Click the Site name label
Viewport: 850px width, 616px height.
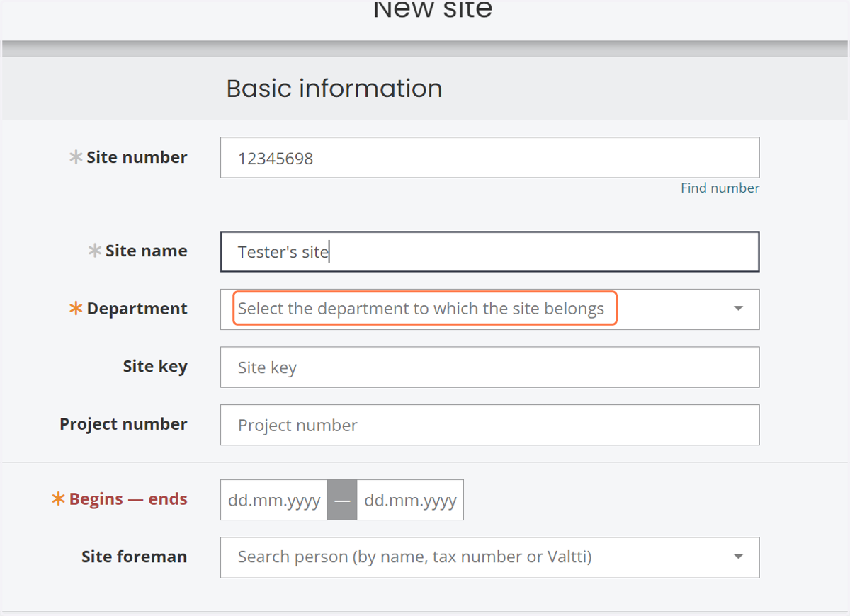(x=146, y=251)
